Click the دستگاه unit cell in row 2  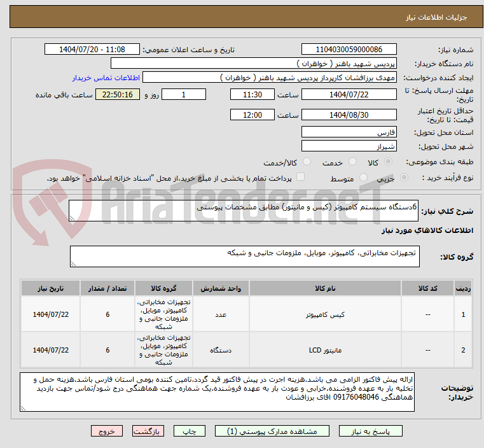[221, 350]
